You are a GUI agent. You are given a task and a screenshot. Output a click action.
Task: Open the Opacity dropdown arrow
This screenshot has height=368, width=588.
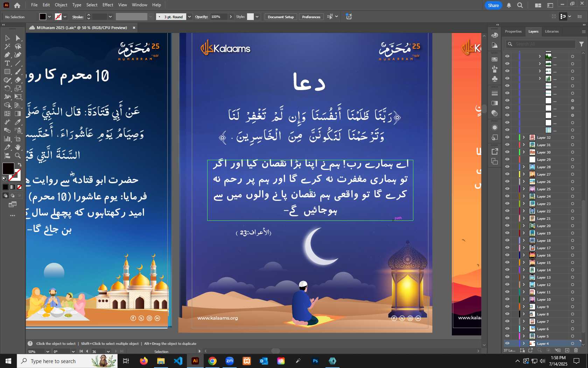tap(231, 17)
